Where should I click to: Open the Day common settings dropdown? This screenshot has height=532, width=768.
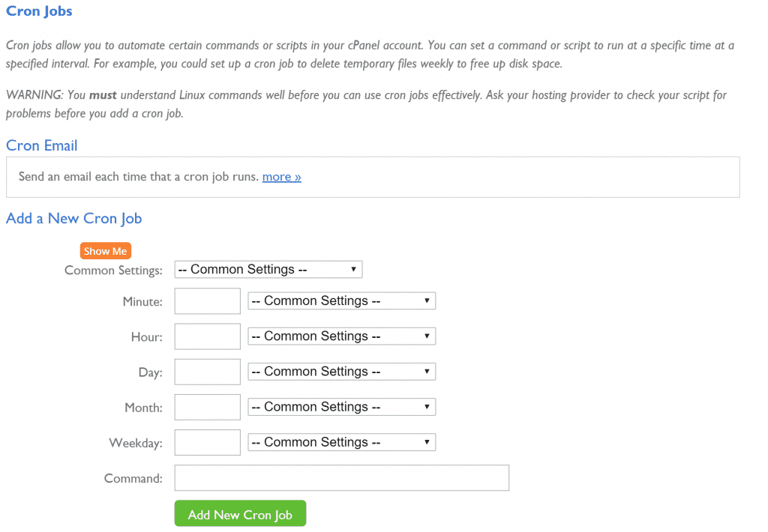click(x=341, y=372)
